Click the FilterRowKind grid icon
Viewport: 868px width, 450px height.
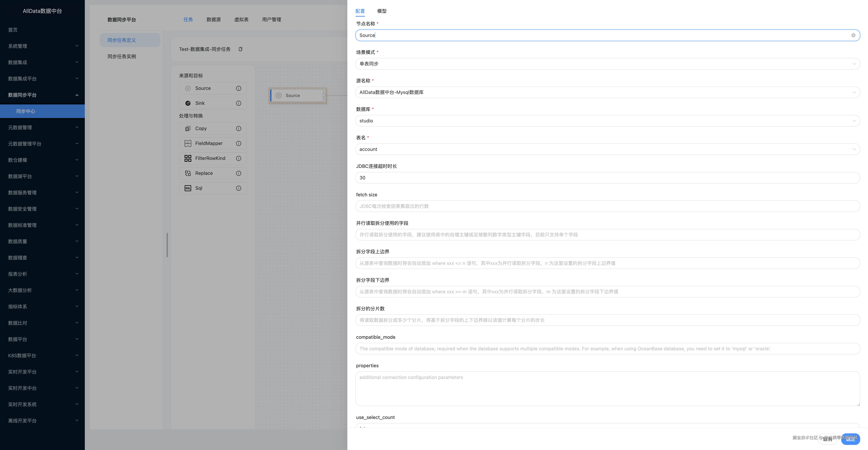point(188,158)
